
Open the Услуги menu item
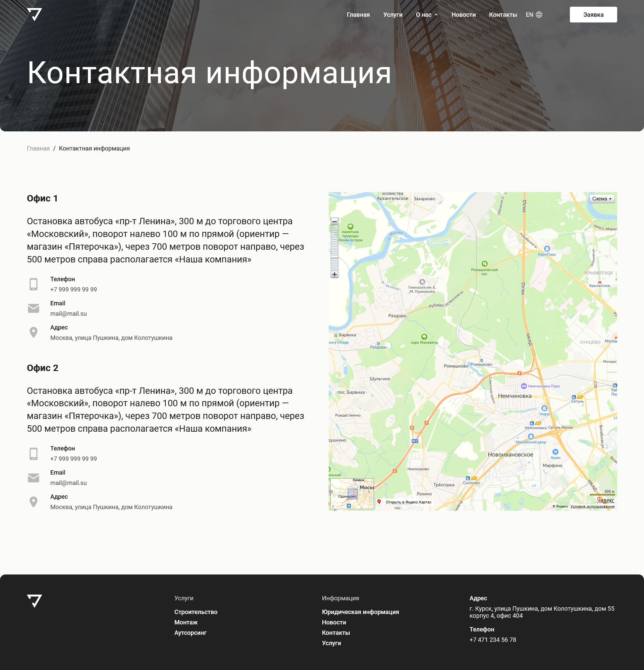tap(393, 15)
